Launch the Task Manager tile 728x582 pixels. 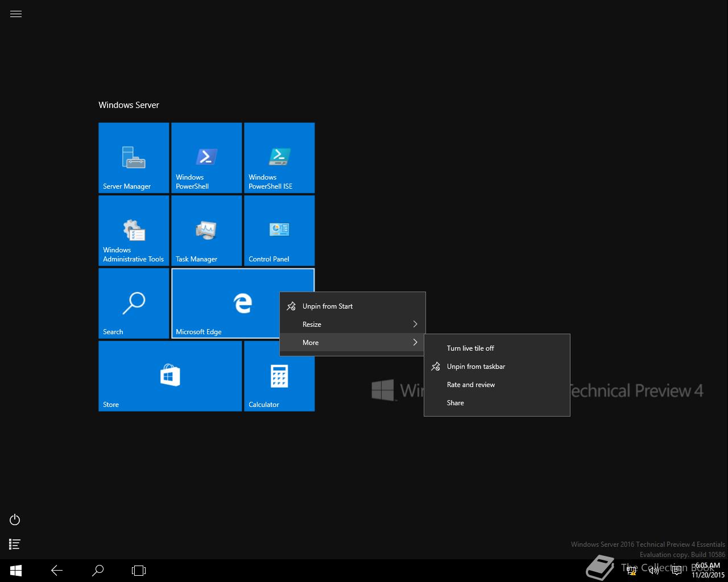tap(206, 231)
